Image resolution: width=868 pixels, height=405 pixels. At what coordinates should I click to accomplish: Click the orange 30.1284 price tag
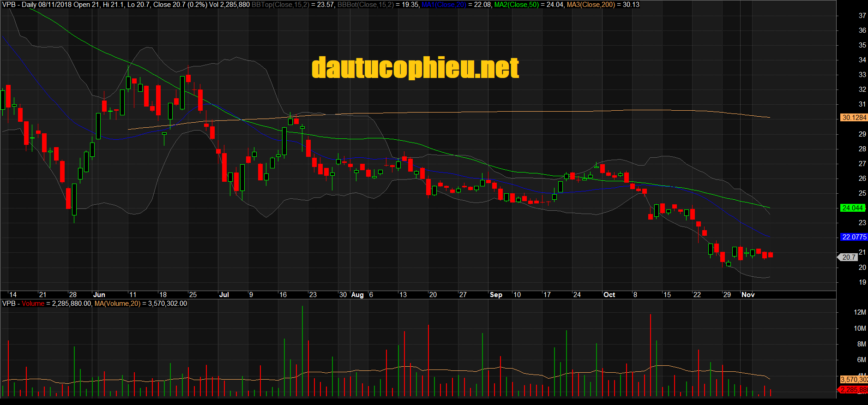coord(854,118)
